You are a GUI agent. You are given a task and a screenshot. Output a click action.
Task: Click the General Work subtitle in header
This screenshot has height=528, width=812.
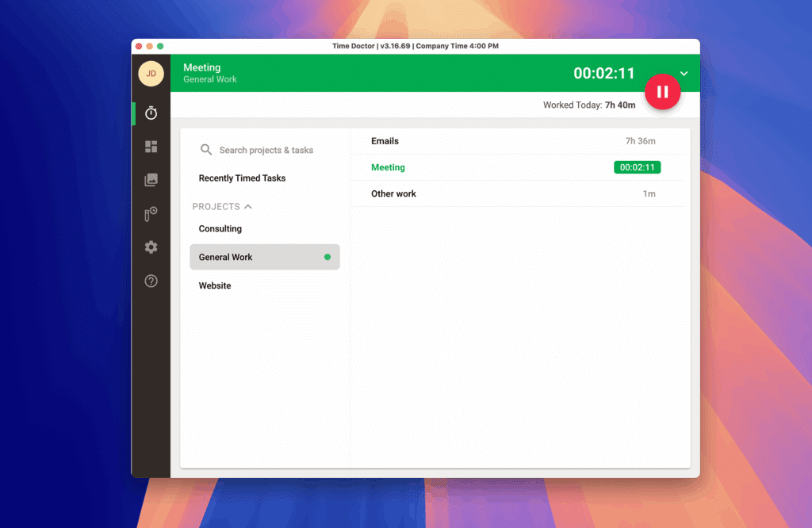pos(209,79)
